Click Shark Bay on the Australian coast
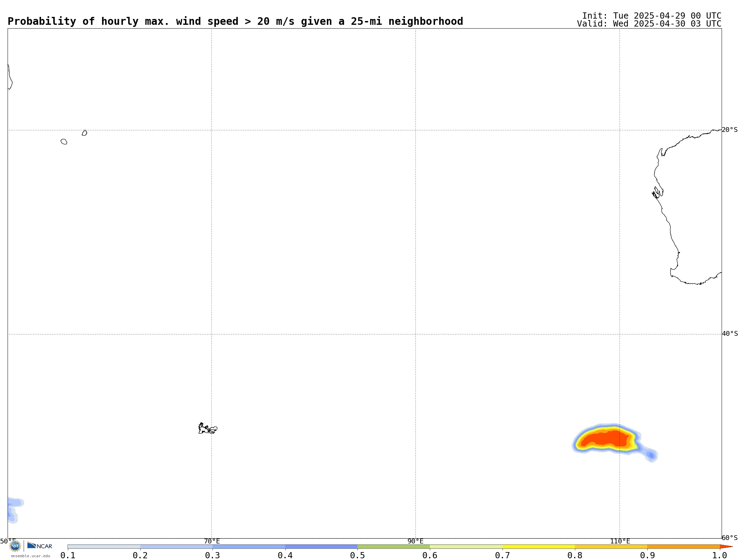This screenshot has width=744, height=560. tap(658, 193)
